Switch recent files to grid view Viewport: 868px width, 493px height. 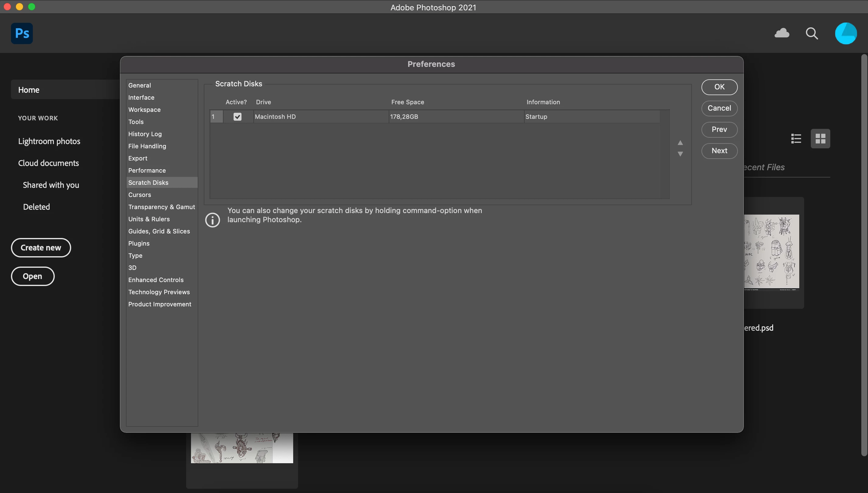(820, 139)
